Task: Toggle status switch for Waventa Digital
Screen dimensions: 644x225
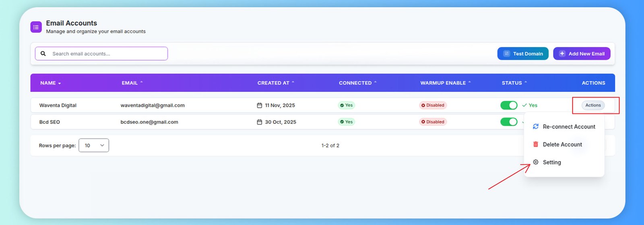Action: tap(509, 105)
